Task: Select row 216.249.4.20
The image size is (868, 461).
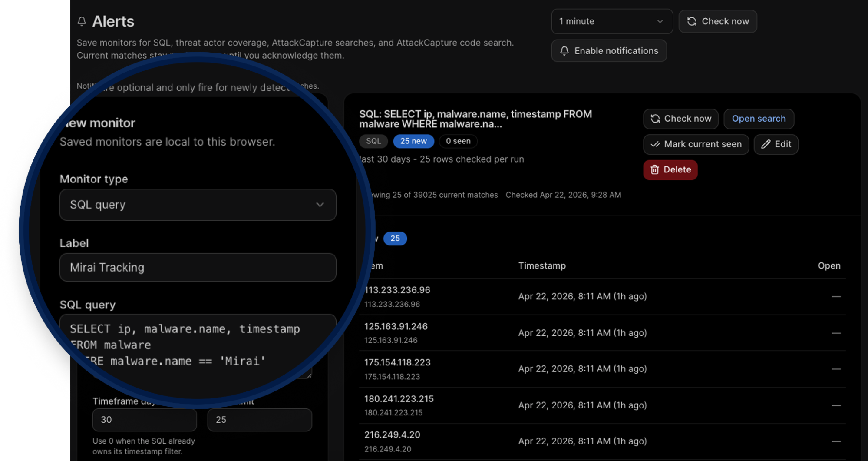Action: [x=602, y=441]
